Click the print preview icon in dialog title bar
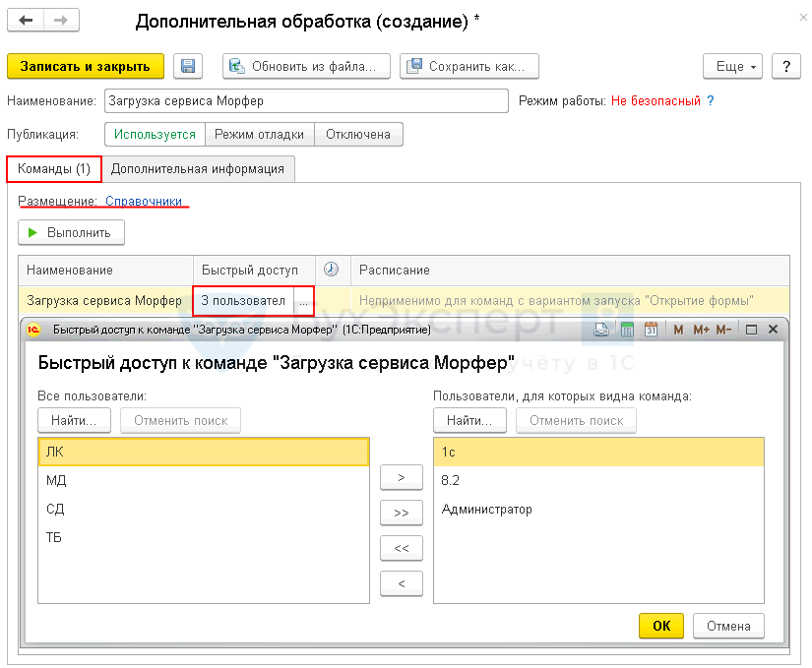 602,330
